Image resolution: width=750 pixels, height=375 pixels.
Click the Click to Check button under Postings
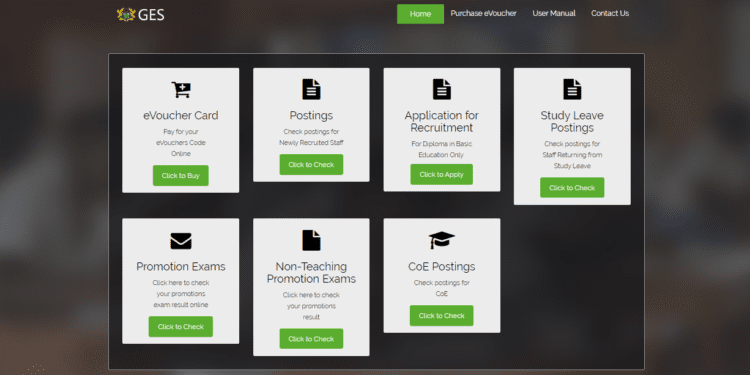[311, 165]
